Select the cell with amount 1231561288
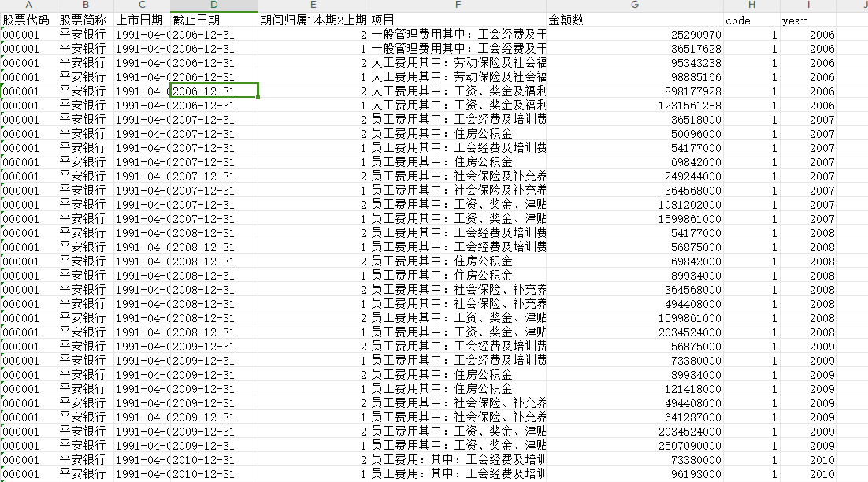The height and width of the screenshot is (482, 868). pyautogui.click(x=634, y=106)
